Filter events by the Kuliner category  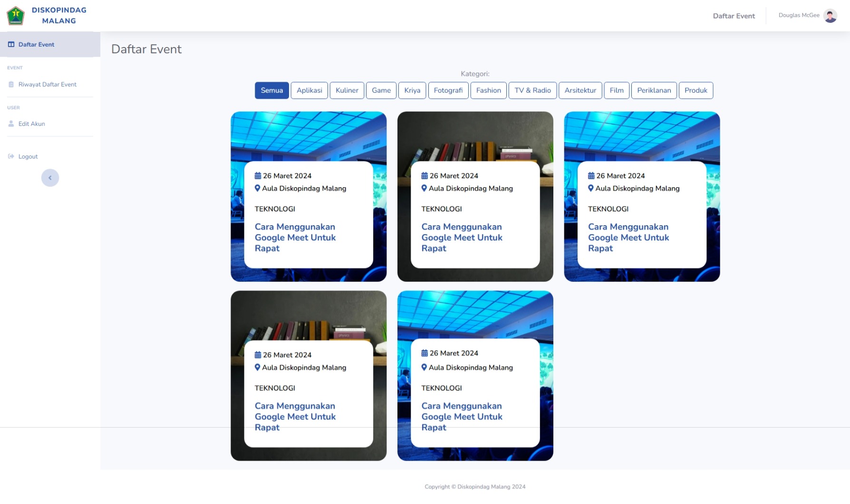click(347, 90)
